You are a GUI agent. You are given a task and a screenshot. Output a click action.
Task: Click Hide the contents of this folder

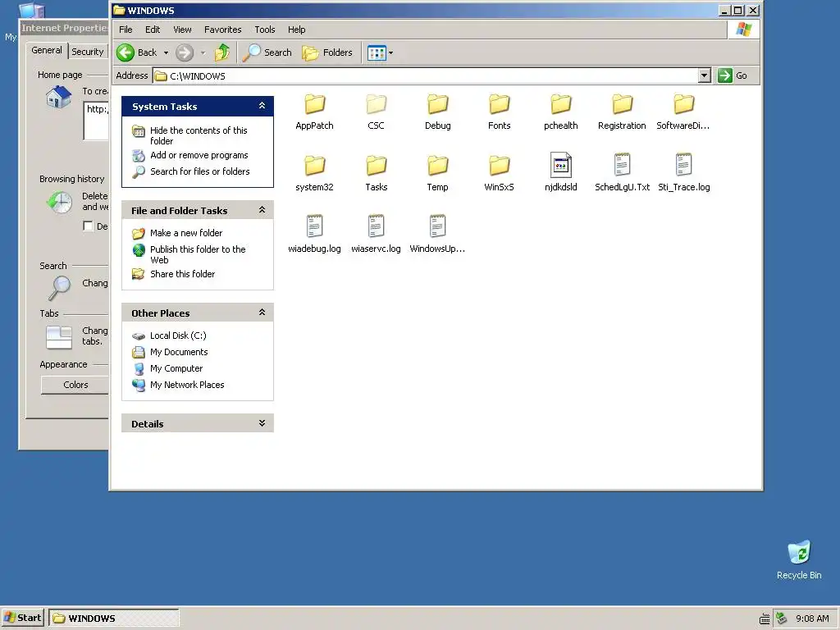[199, 135]
